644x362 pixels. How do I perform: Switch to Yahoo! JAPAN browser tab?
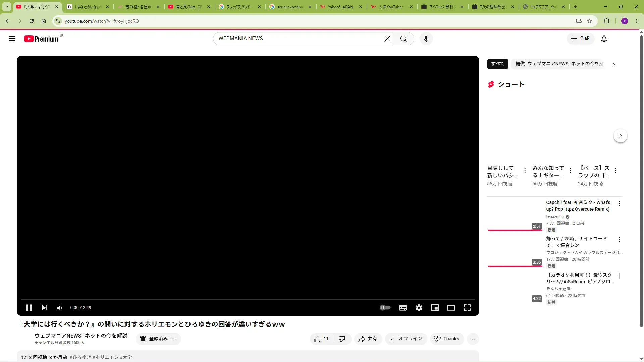click(340, 7)
